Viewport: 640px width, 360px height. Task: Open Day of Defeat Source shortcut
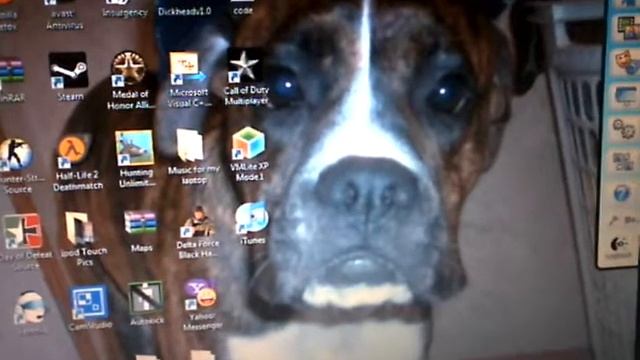[x=23, y=231]
